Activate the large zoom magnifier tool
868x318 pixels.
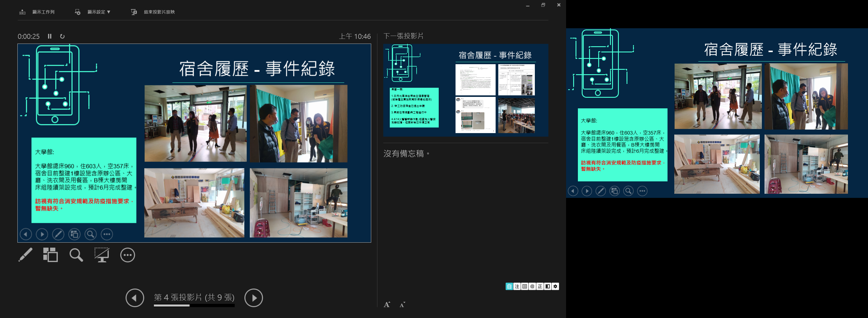click(x=76, y=255)
